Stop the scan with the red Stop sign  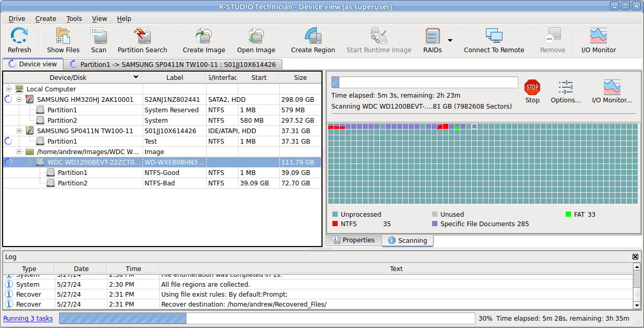(x=532, y=87)
